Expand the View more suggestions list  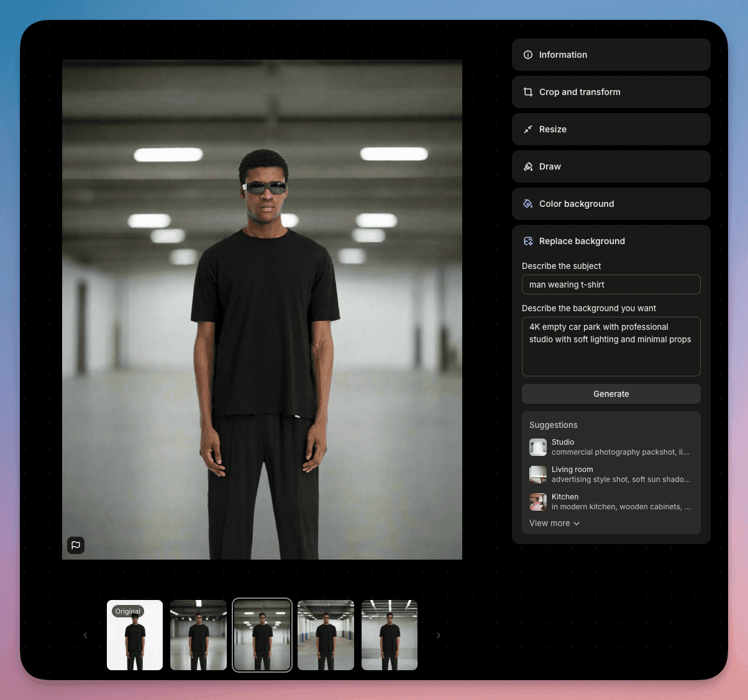click(554, 523)
